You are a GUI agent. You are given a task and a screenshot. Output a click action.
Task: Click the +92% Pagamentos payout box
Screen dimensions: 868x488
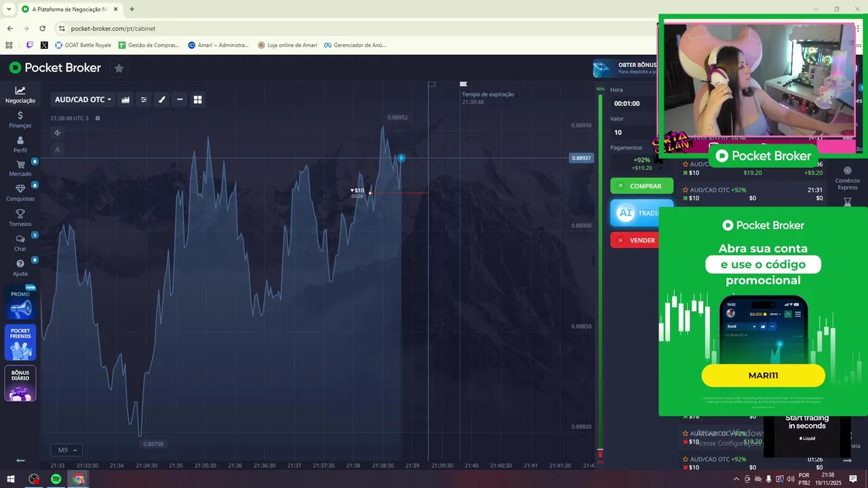[641, 163]
